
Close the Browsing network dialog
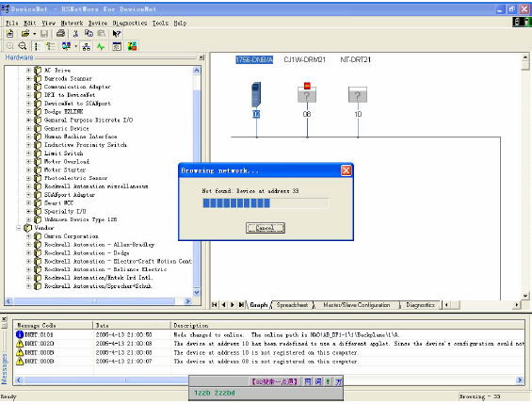(346, 170)
